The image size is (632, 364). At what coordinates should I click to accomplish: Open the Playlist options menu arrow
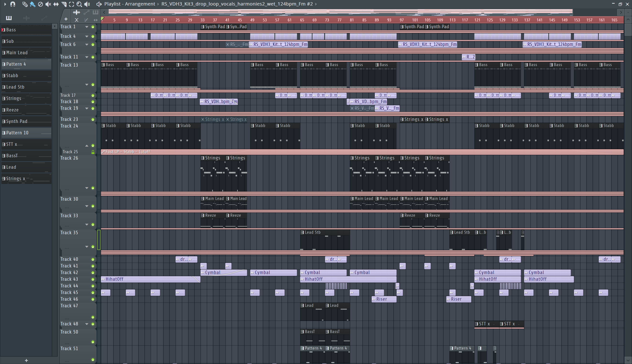point(5,4)
